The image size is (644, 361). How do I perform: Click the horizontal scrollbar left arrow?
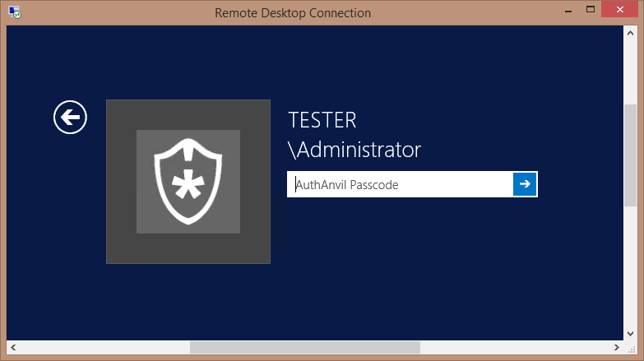click(x=13, y=348)
